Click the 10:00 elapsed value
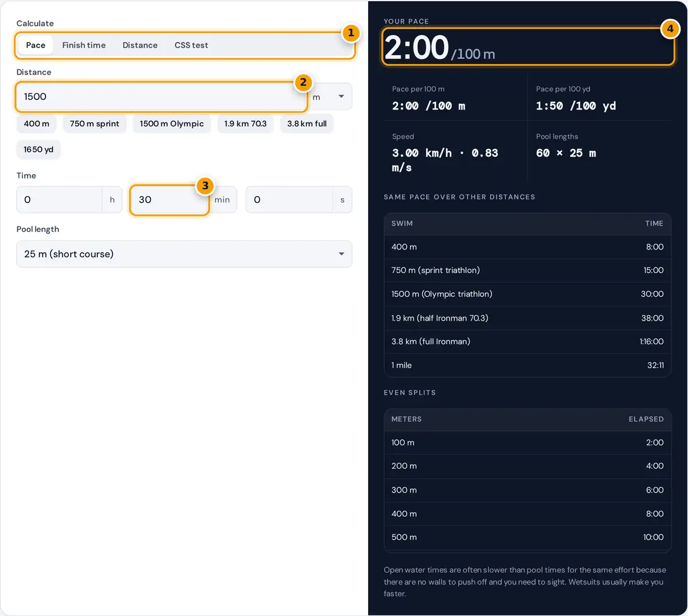The image size is (688, 616). (653, 537)
